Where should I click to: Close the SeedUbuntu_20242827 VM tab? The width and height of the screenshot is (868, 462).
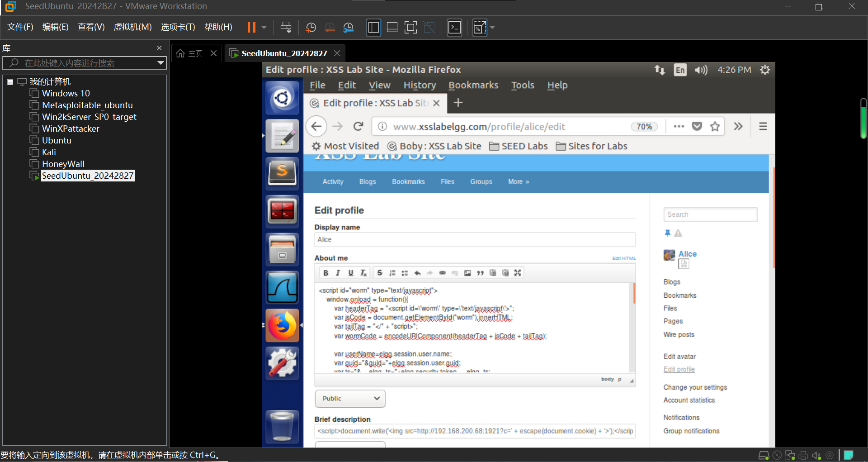337,53
